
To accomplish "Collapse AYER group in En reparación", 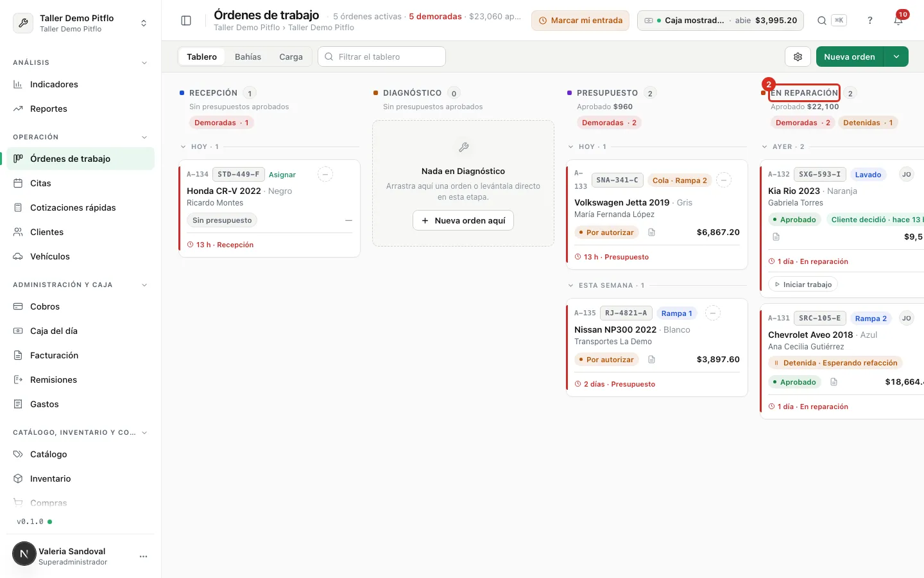I will [765, 147].
